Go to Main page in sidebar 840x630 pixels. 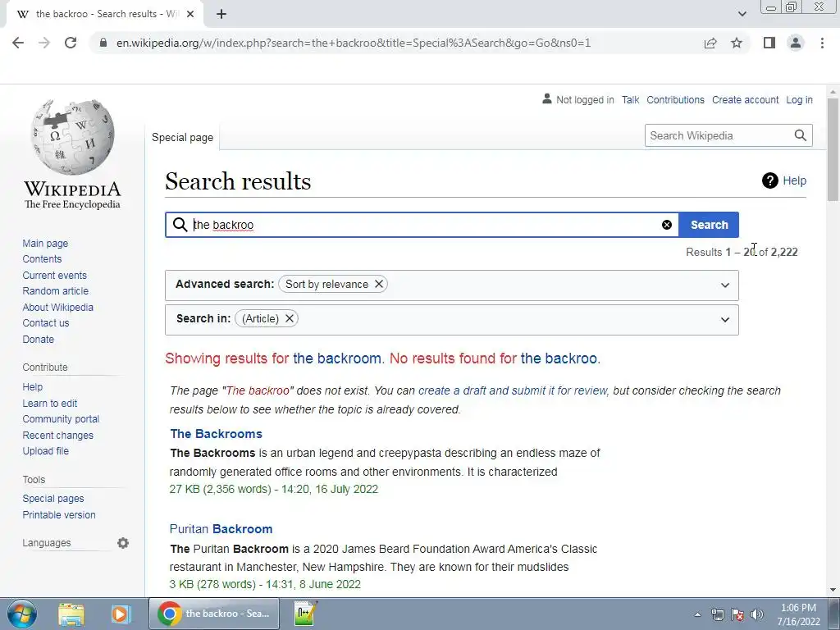[45, 243]
